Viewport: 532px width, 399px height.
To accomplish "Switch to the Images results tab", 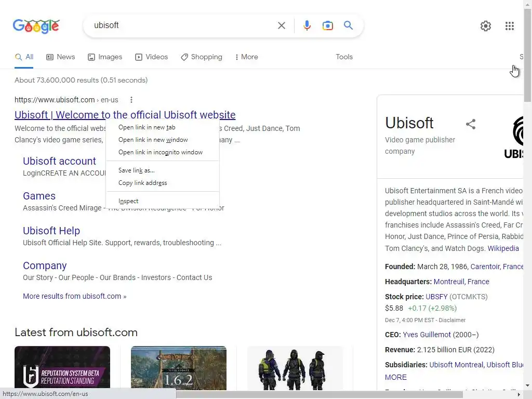I will pyautogui.click(x=105, y=57).
